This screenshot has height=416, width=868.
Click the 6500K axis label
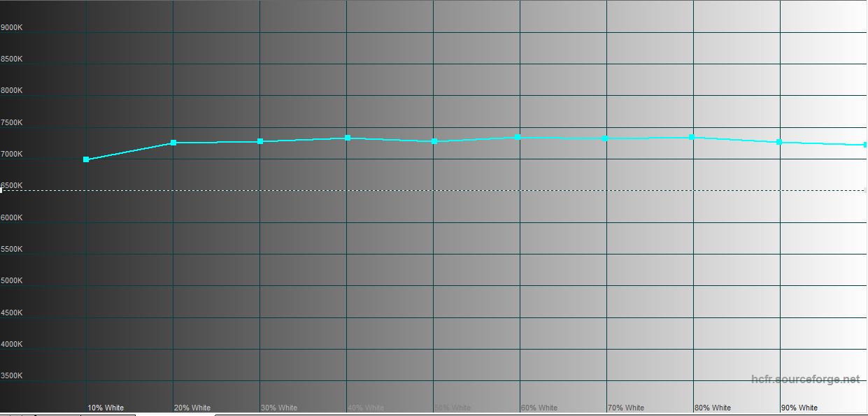point(12,185)
